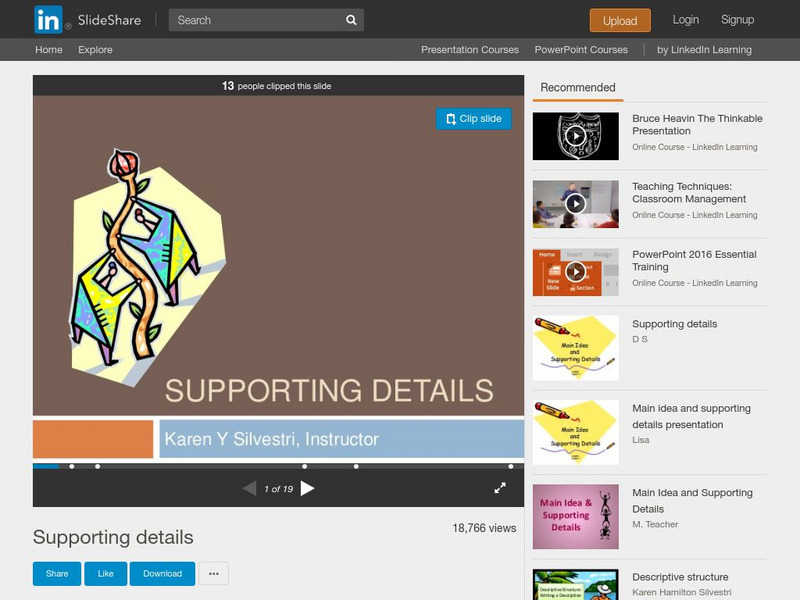This screenshot has width=800, height=600.
Task: Click the LinkedIn logo icon
Action: coord(48,19)
